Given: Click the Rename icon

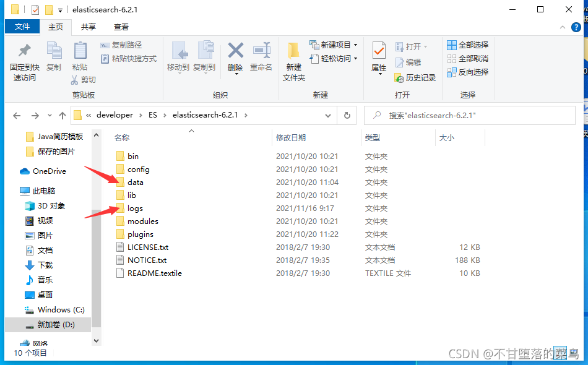Looking at the screenshot, I should [261, 50].
